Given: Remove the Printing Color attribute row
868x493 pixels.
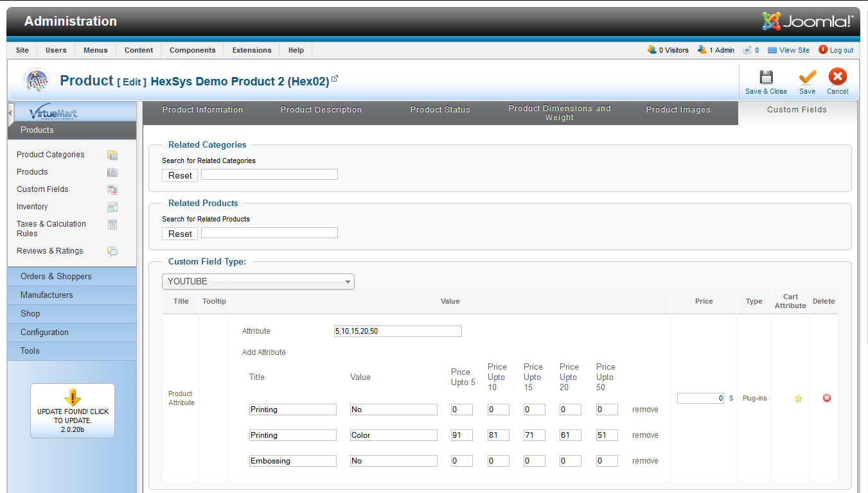Looking at the screenshot, I should pyautogui.click(x=645, y=435).
